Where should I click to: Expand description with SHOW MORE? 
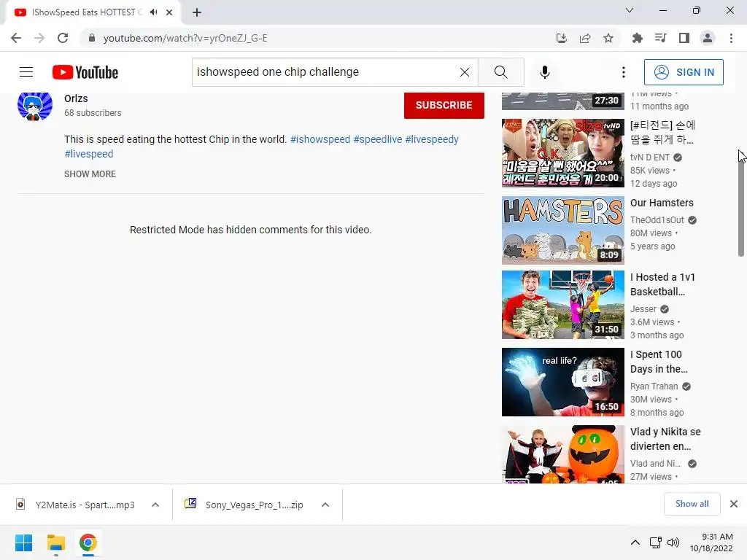coord(90,174)
